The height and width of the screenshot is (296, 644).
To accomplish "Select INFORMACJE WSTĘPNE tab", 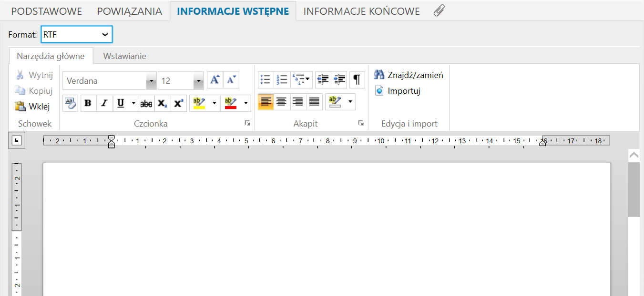I will tap(233, 11).
